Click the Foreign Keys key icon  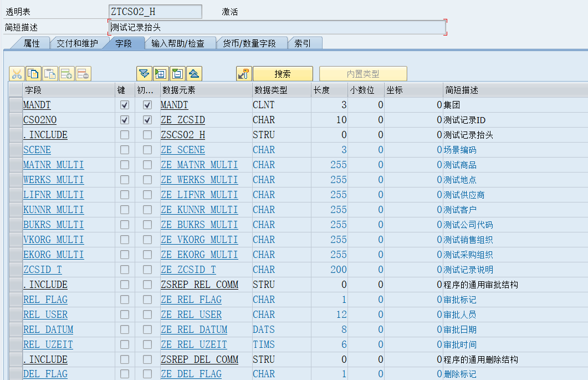(x=244, y=74)
